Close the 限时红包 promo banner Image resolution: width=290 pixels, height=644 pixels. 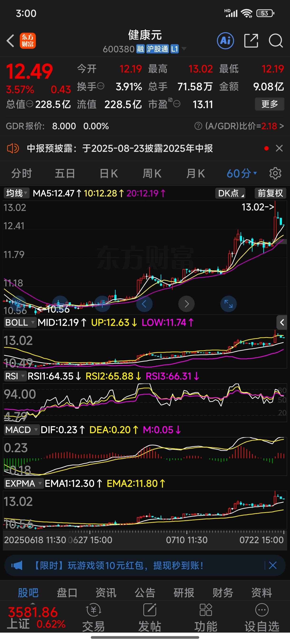(272, 565)
